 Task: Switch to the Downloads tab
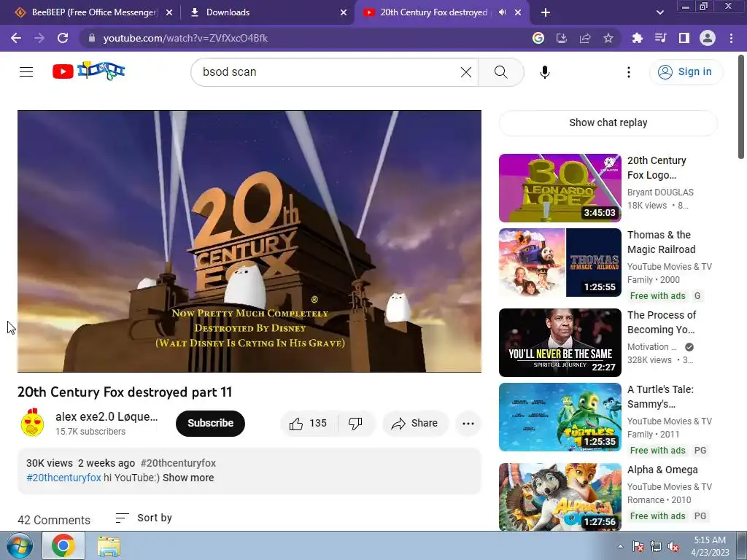pyautogui.click(x=268, y=12)
